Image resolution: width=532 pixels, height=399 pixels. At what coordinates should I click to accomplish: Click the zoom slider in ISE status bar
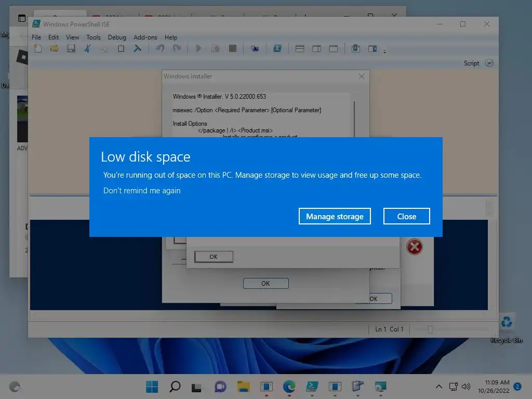click(430, 329)
